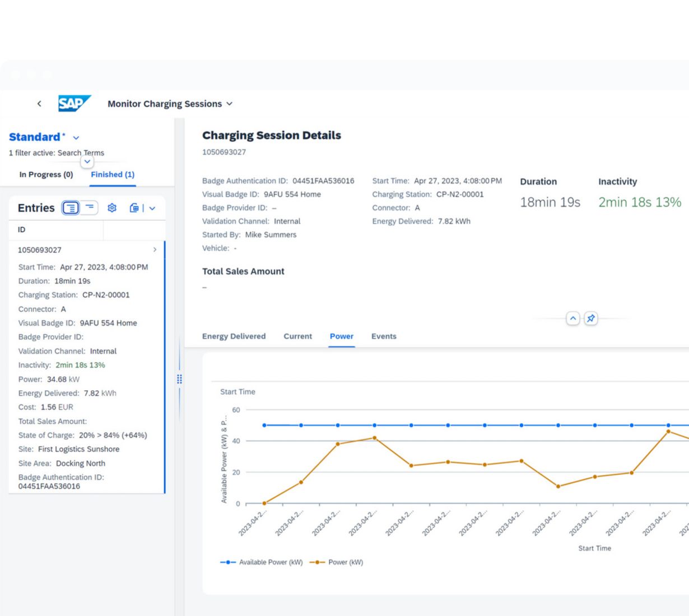The image size is (689, 616).
Task: Switch to the In Progress tab
Action: 46,175
